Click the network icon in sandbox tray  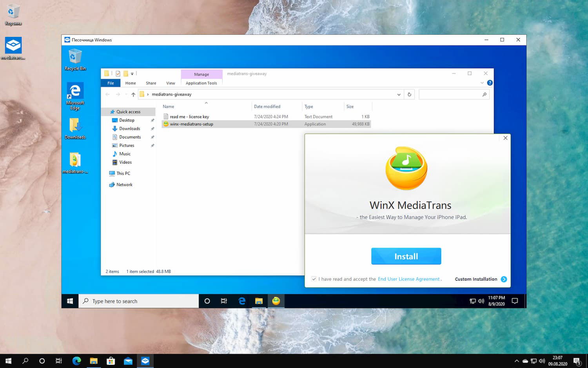tap(473, 301)
